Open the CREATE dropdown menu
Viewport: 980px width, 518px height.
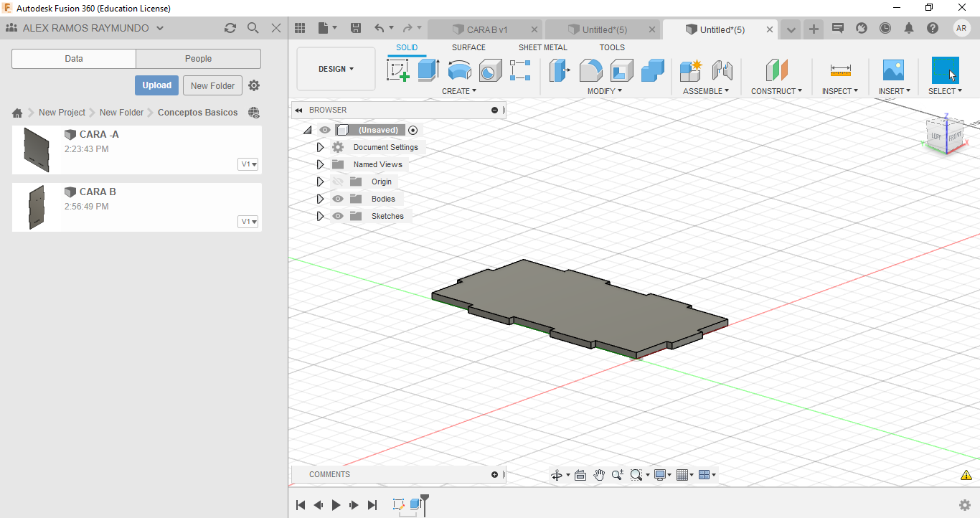pos(459,91)
